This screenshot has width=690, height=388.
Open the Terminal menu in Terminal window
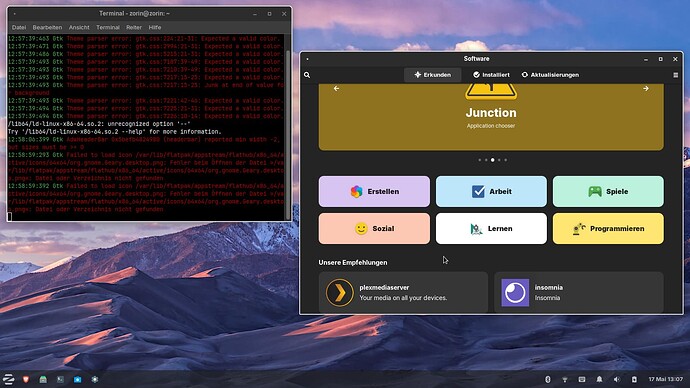click(108, 27)
